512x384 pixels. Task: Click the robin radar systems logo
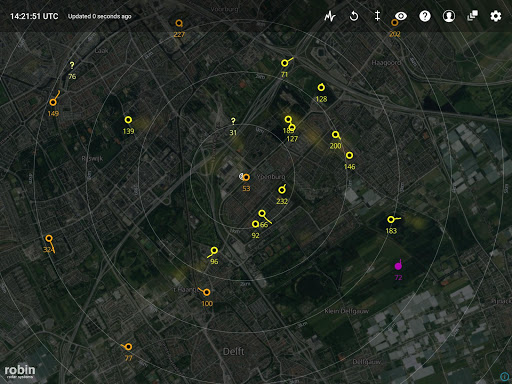20,372
